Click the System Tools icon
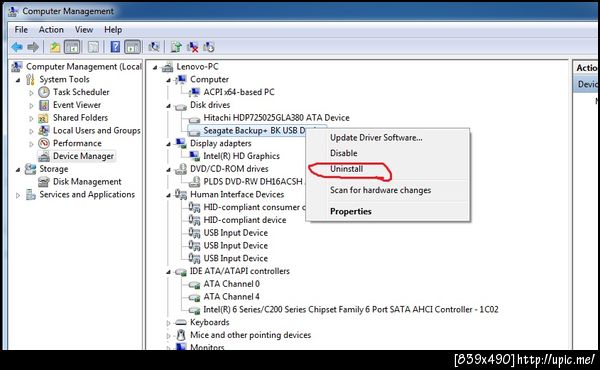The image size is (600, 370). pyautogui.click(x=30, y=79)
